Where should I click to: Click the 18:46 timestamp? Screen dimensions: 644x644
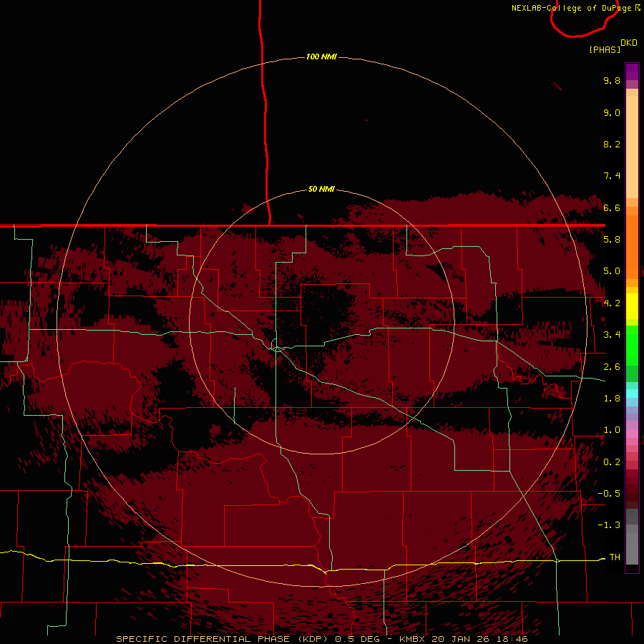513,639
